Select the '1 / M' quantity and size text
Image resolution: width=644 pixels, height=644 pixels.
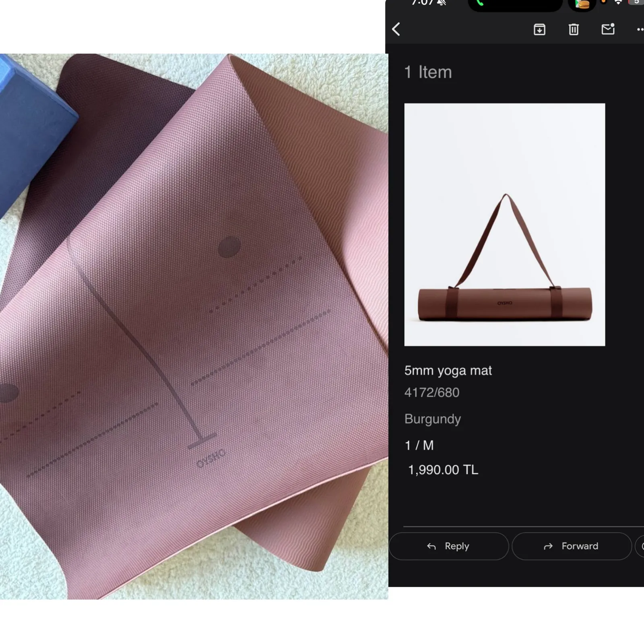[419, 445]
